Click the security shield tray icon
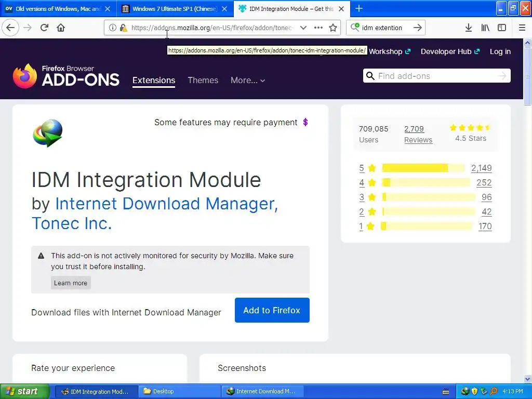532x399 pixels. [x=474, y=392]
